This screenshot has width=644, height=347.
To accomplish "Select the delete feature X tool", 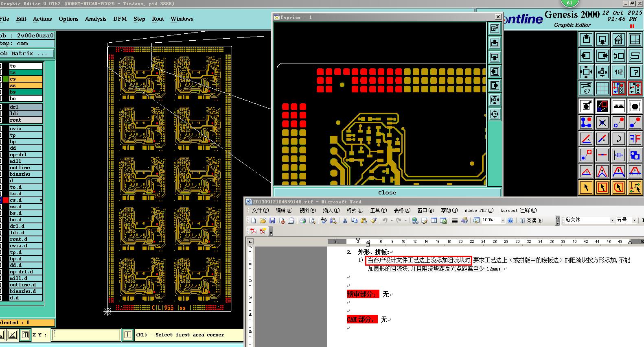I will click(602, 122).
